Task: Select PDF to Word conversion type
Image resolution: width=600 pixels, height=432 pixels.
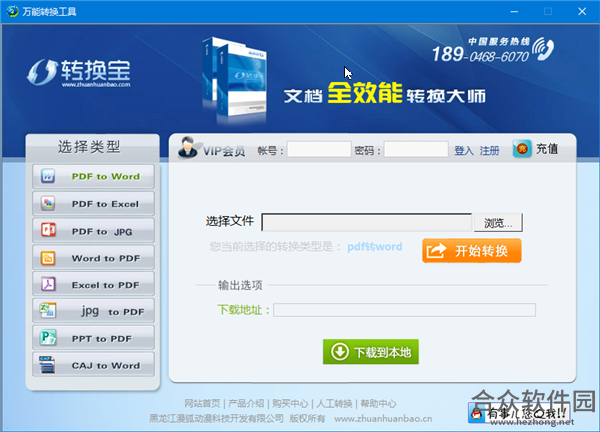Action: point(93,176)
